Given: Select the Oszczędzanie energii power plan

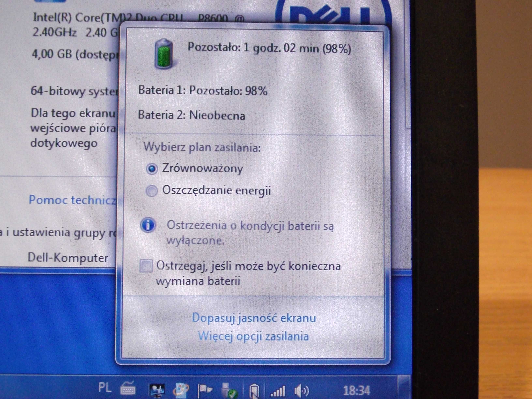Looking at the screenshot, I should 208,191.
